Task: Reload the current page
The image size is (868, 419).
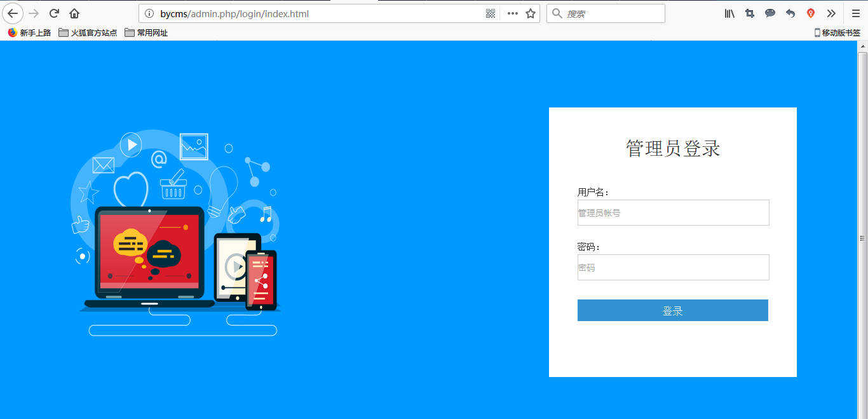Action: [55, 13]
